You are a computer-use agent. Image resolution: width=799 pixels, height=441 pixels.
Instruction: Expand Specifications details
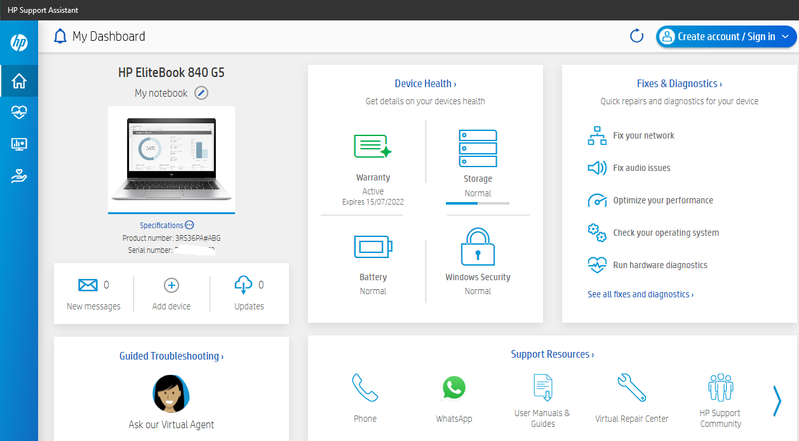coord(167,225)
